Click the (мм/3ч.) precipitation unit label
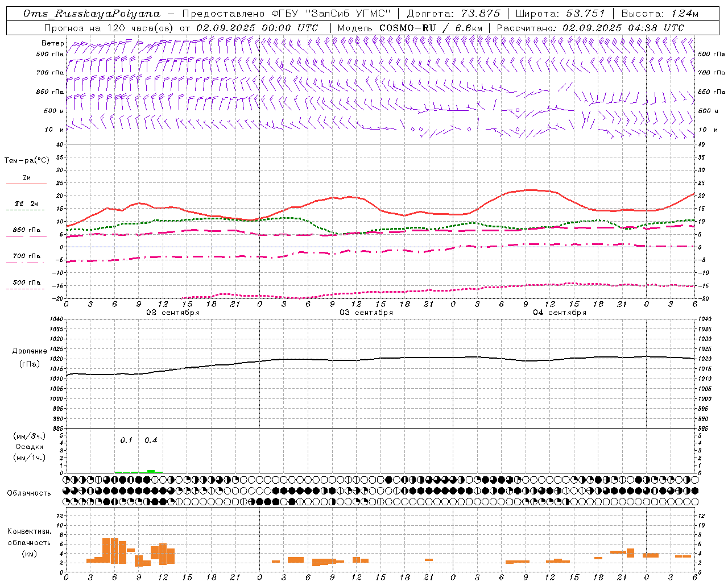728x582 pixels. coord(30,436)
